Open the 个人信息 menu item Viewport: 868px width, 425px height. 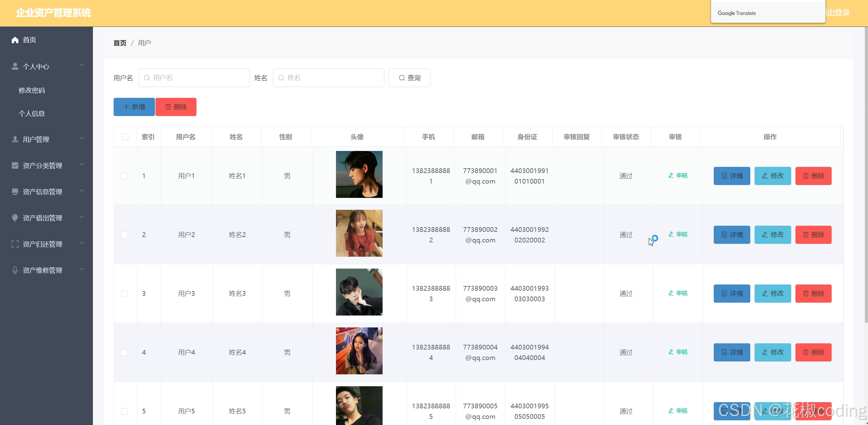[x=32, y=114]
